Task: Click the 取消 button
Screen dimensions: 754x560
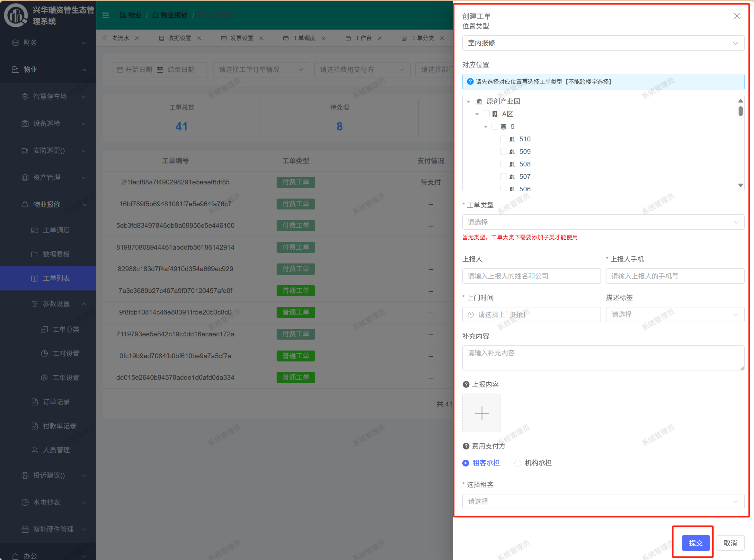Action: click(730, 543)
